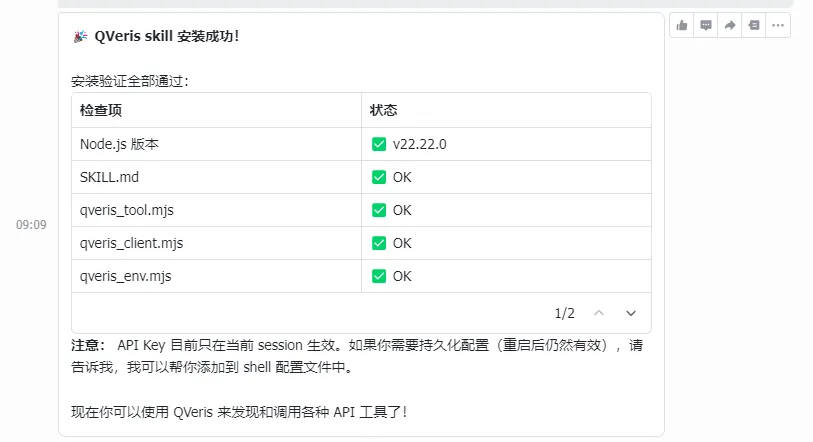Click the 1/2 page indicator
813x442 pixels.
[565, 313]
